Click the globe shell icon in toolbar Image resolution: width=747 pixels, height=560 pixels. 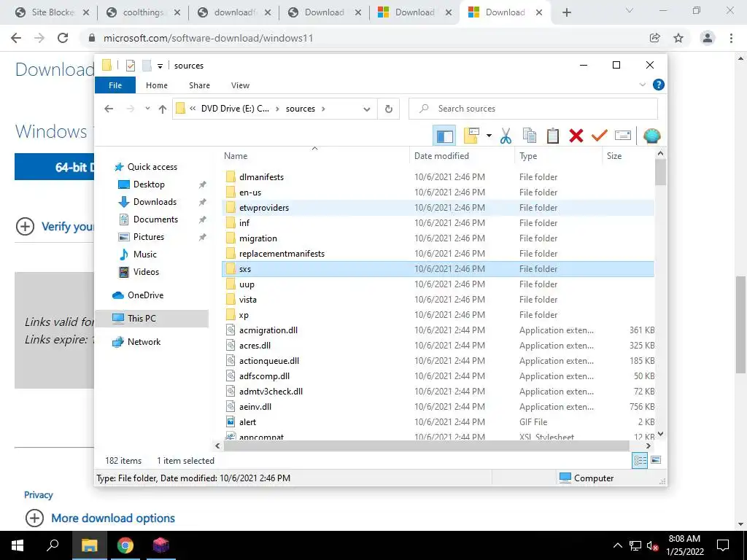651,136
